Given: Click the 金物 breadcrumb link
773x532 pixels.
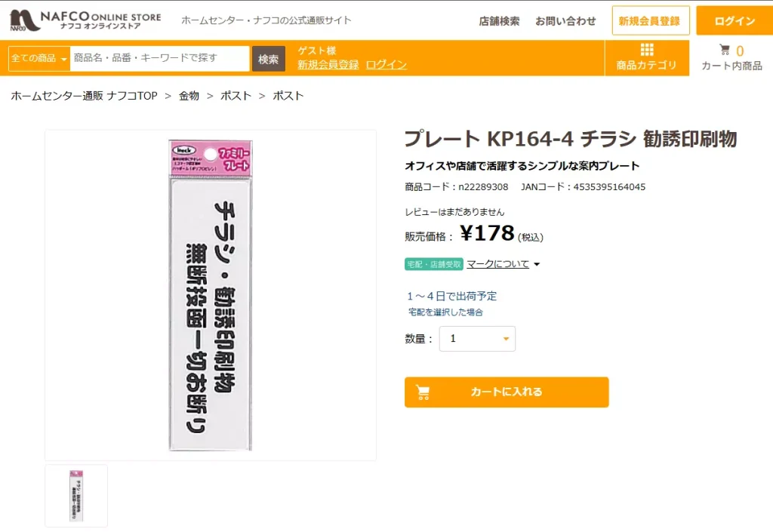Looking at the screenshot, I should tap(189, 96).
